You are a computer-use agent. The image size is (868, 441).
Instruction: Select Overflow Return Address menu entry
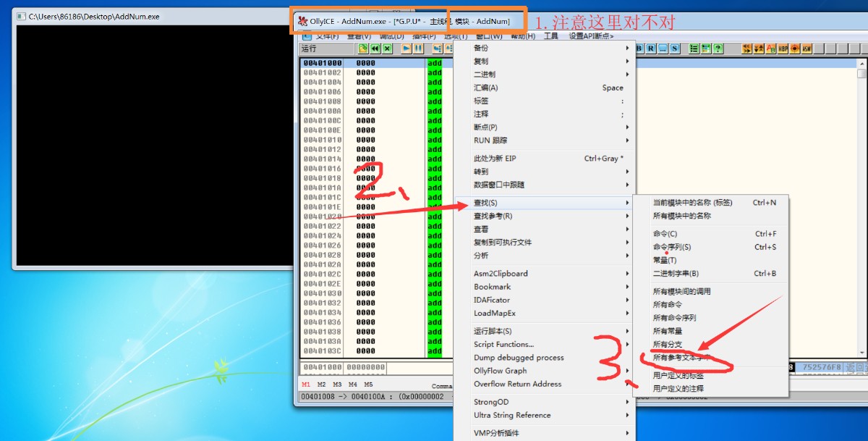(x=545, y=384)
